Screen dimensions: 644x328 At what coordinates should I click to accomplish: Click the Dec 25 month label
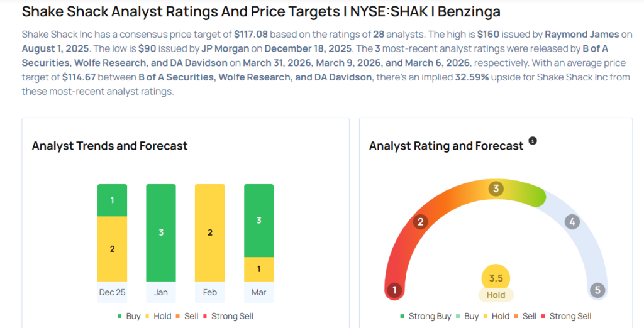coord(112,292)
